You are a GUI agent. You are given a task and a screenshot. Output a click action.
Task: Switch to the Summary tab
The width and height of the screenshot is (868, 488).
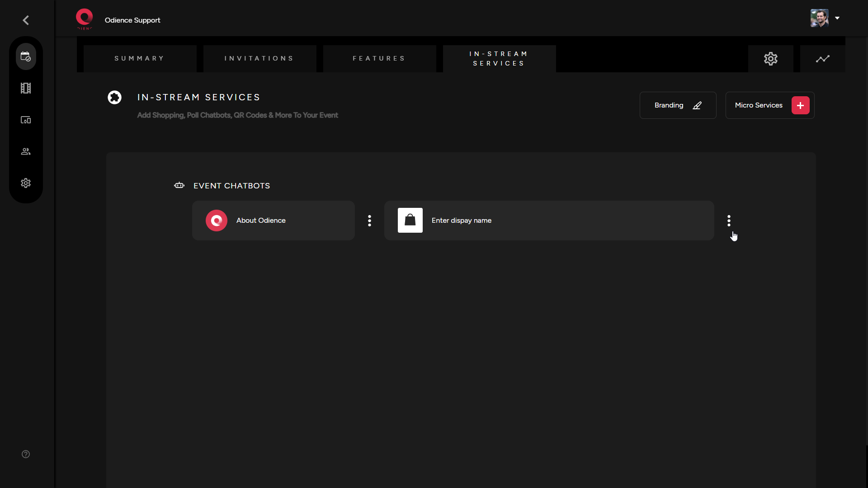[140, 59]
